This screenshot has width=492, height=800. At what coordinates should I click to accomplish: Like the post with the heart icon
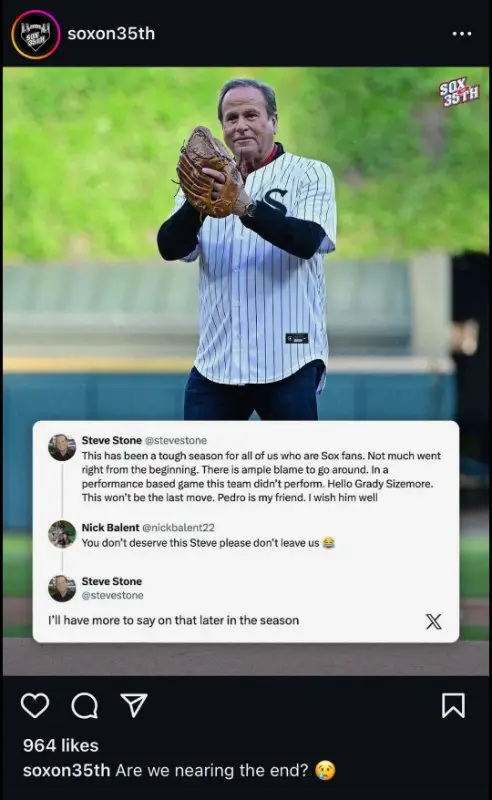point(35,706)
